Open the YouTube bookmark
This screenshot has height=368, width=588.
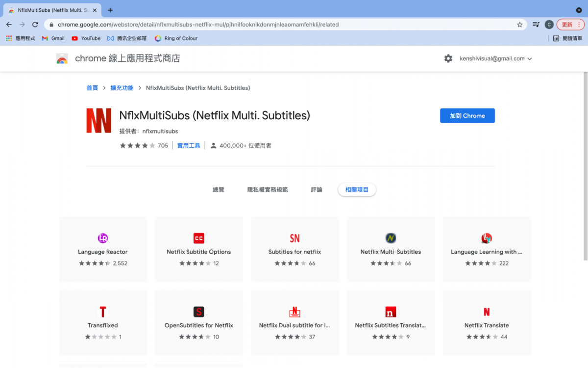[x=86, y=38]
